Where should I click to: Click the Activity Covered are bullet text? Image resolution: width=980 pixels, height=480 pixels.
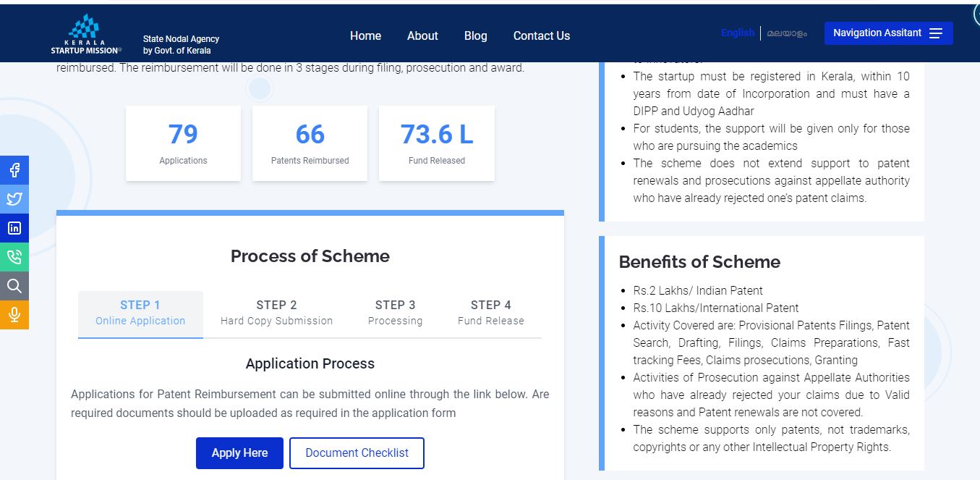pos(772,342)
